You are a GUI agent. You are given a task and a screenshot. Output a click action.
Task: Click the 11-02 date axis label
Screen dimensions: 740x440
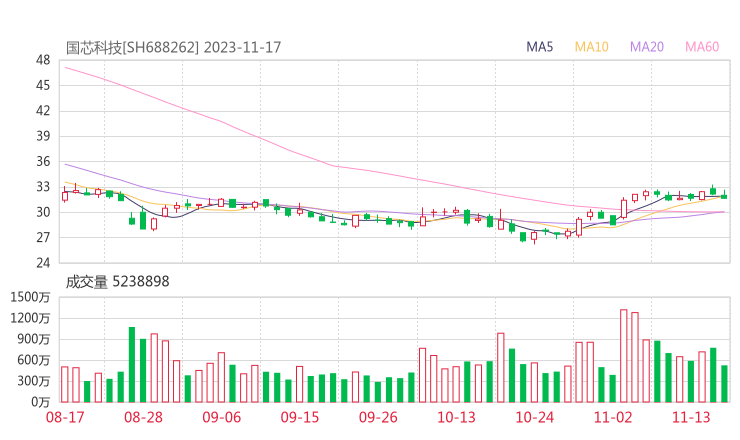[x=613, y=417]
